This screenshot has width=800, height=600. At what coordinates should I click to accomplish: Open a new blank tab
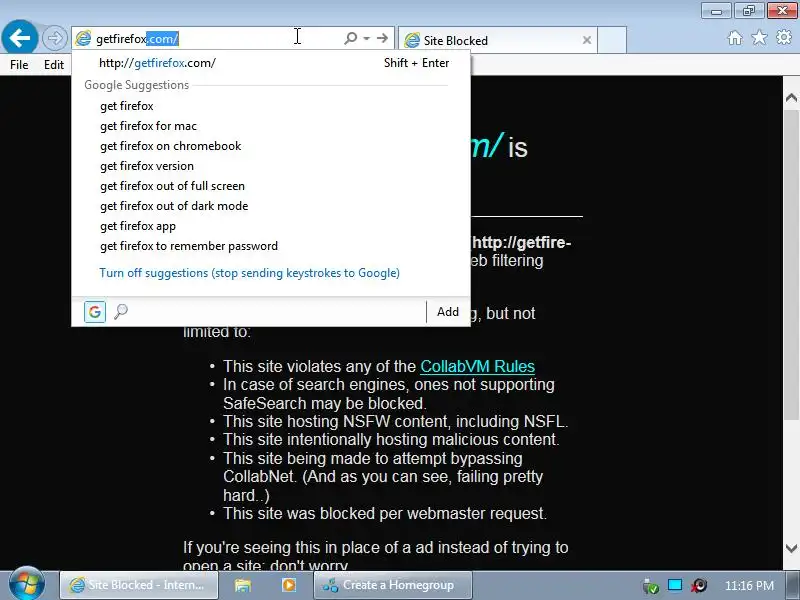pos(612,40)
